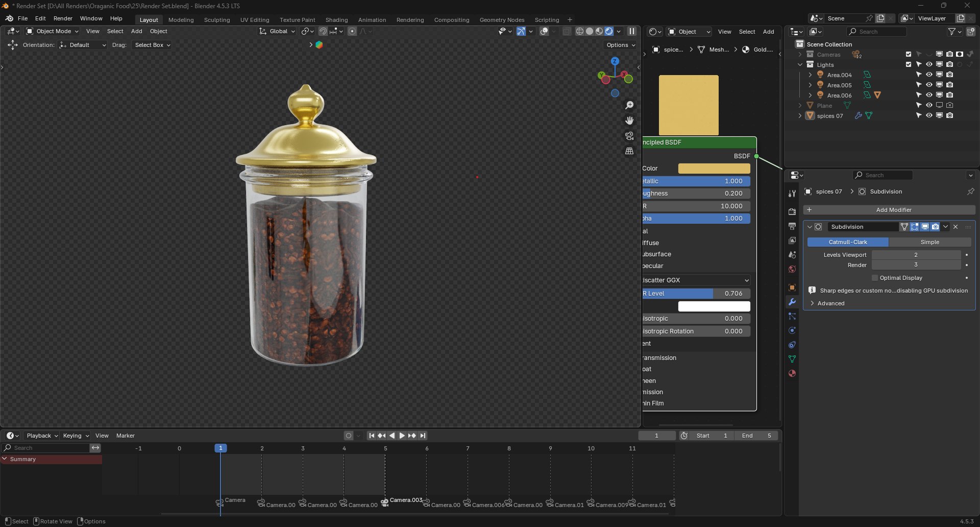Open the Render properties tab
980x527 pixels.
[792, 211]
